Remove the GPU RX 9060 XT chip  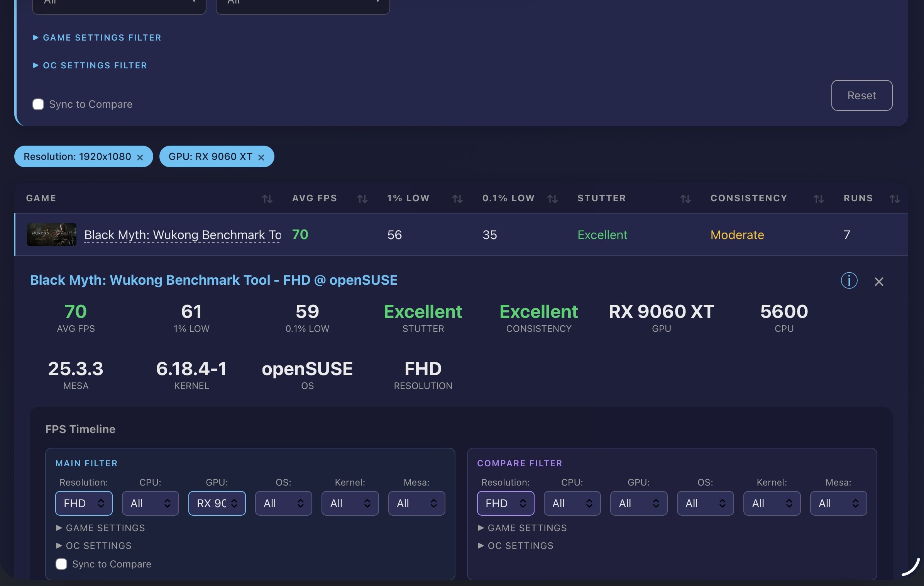coord(261,157)
